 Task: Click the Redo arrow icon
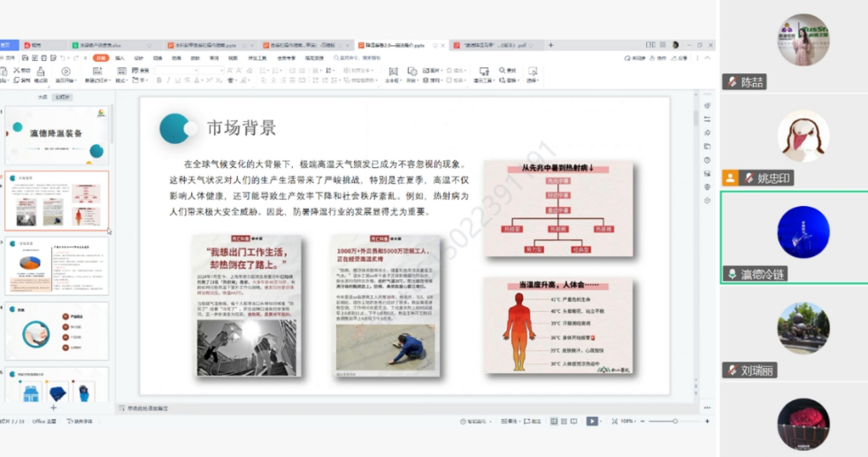click(76, 57)
